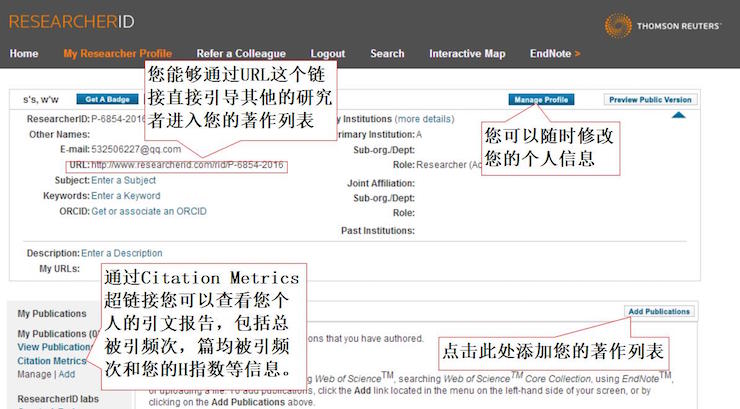The width and height of the screenshot is (740, 409).
Task: Select the e-mail address 532506227@qq.com
Action: tap(136, 149)
